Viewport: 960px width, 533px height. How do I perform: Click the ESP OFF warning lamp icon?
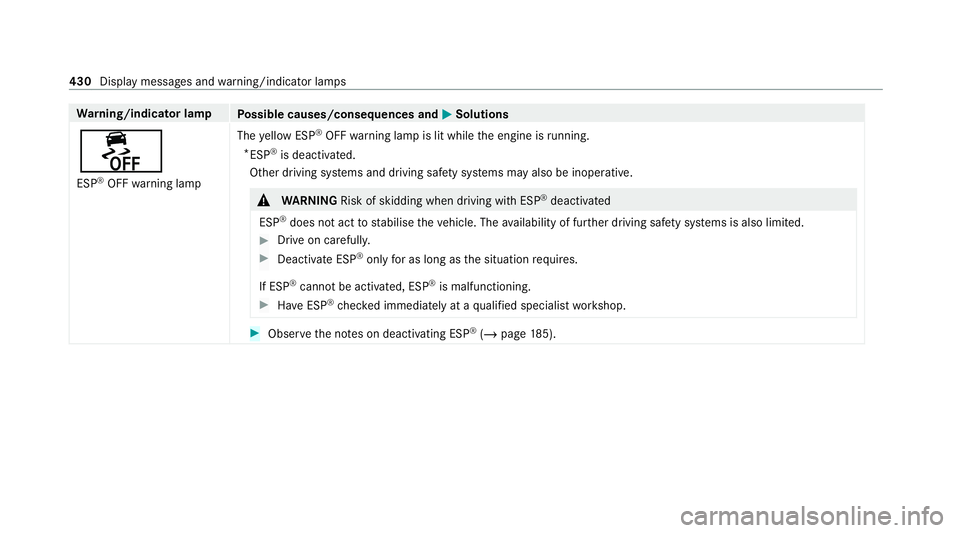[x=118, y=151]
